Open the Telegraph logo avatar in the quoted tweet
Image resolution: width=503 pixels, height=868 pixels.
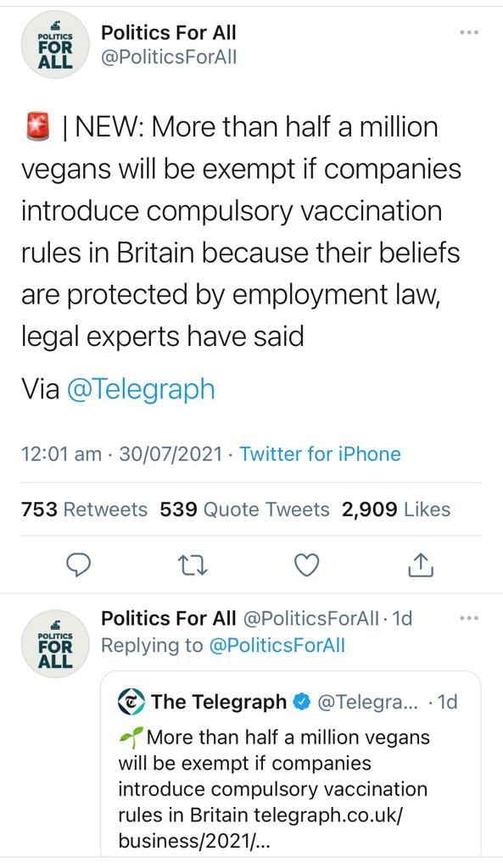tap(131, 702)
